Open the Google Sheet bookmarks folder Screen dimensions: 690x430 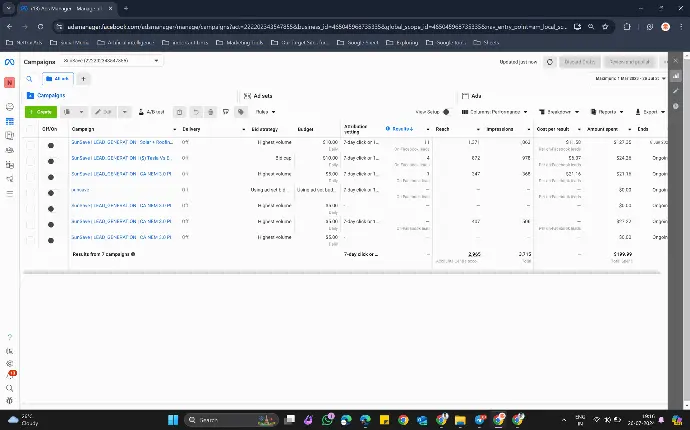[358, 43]
